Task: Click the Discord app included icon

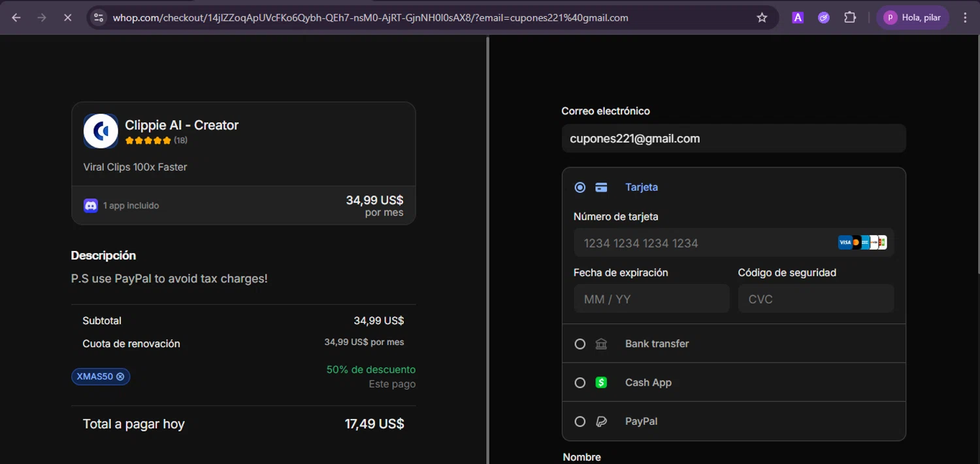Action: 91,205
